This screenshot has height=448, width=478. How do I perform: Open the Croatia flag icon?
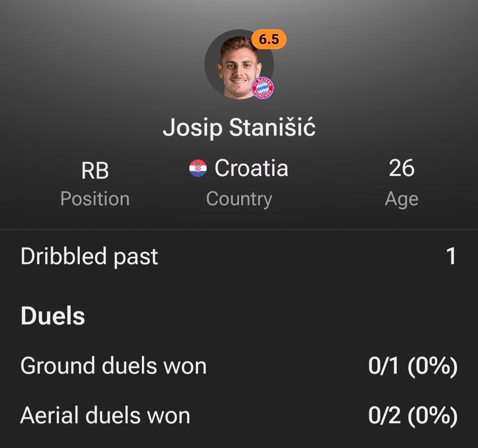(x=198, y=168)
